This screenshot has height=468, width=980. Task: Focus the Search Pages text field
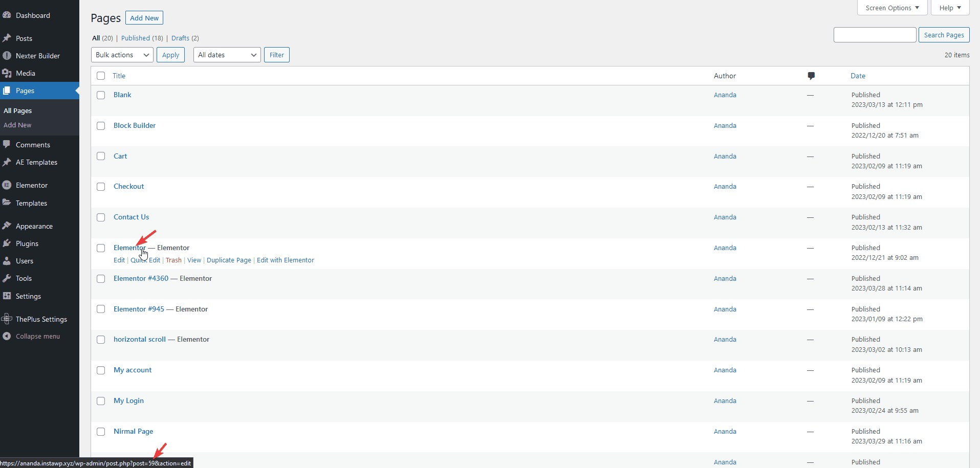(875, 35)
